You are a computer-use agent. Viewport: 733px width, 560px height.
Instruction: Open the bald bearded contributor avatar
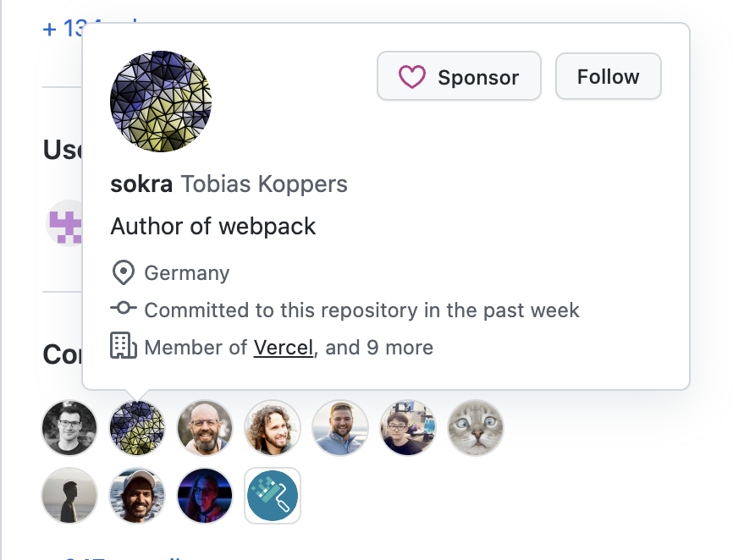tap(205, 428)
